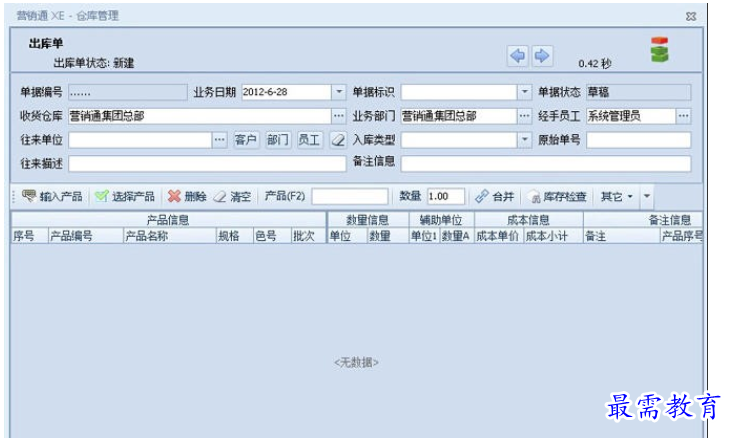This screenshot has width=729, height=438.
Task: Go to next record with right arrow
Action: (542, 56)
